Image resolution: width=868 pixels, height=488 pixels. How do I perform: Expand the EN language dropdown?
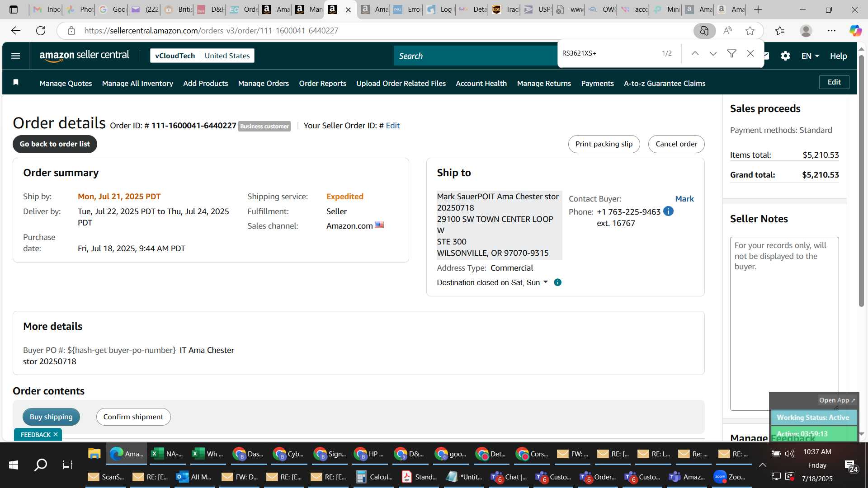810,56
